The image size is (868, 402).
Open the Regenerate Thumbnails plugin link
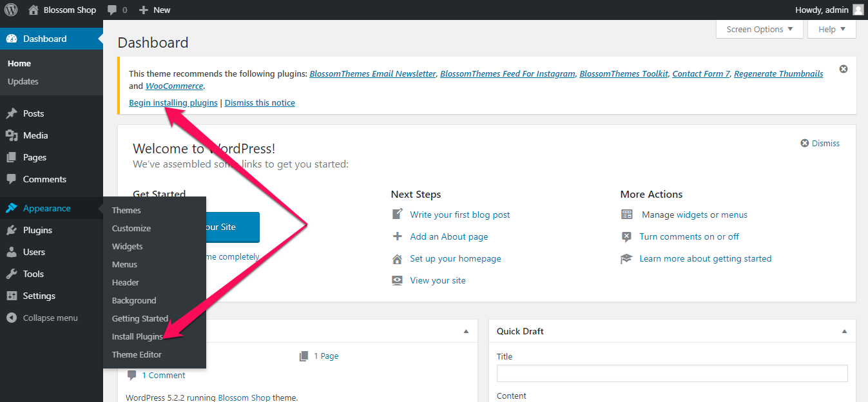point(778,73)
